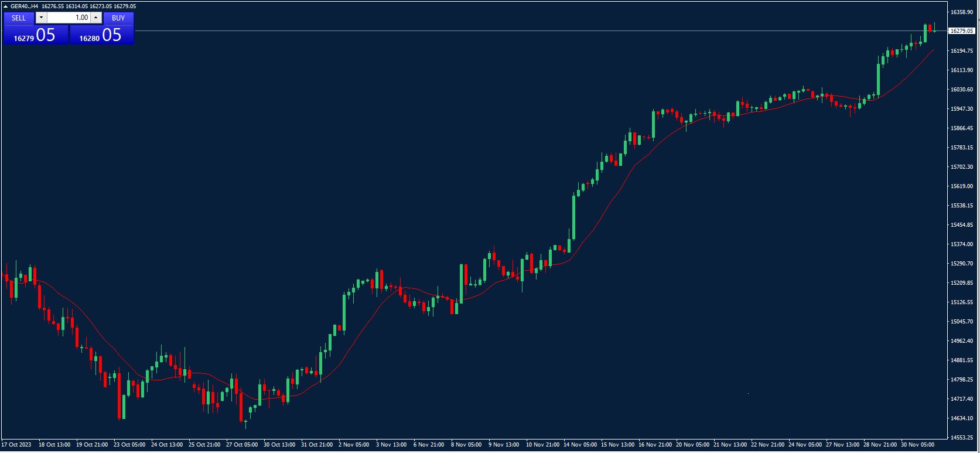Collapse the one-click trading panel arrow
This screenshot has height=453, width=980.
coord(5,6)
